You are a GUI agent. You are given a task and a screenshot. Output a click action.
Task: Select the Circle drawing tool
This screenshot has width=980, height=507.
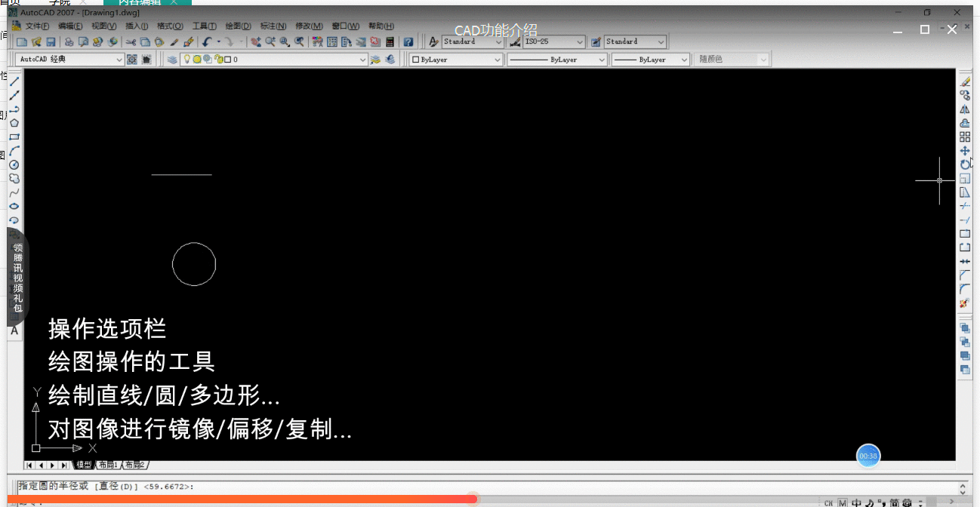[14, 164]
